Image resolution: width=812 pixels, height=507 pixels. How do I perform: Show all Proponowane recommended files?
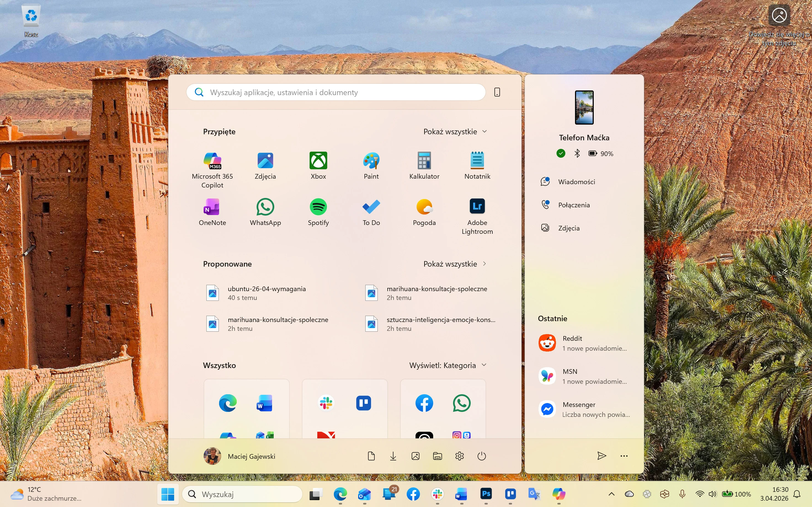click(x=455, y=264)
